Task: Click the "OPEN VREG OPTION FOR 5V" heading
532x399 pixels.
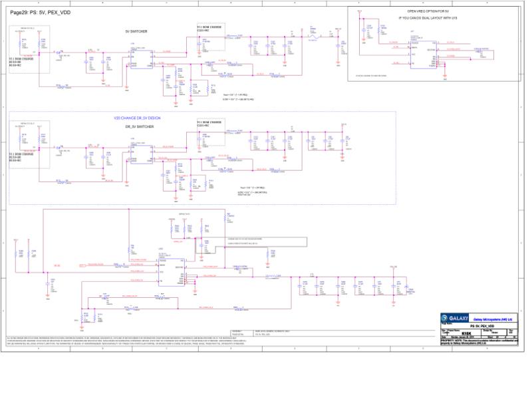Action: (x=428, y=11)
